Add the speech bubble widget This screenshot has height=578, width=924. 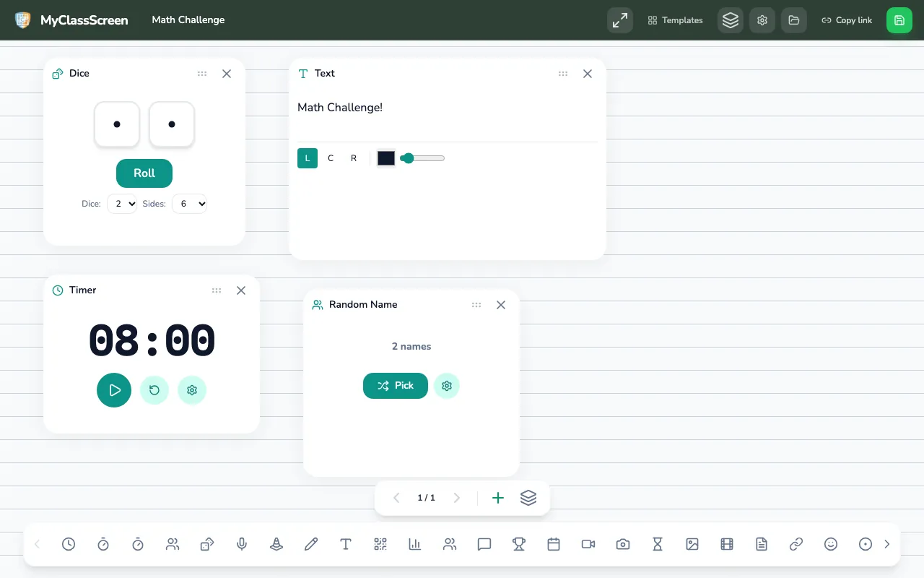click(x=484, y=544)
